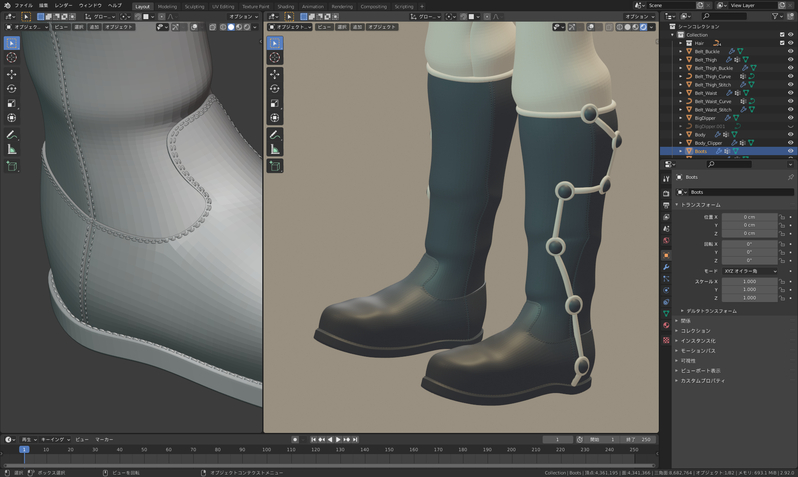Open the ウィンドウ menu
The image size is (798, 477).
click(90, 6)
